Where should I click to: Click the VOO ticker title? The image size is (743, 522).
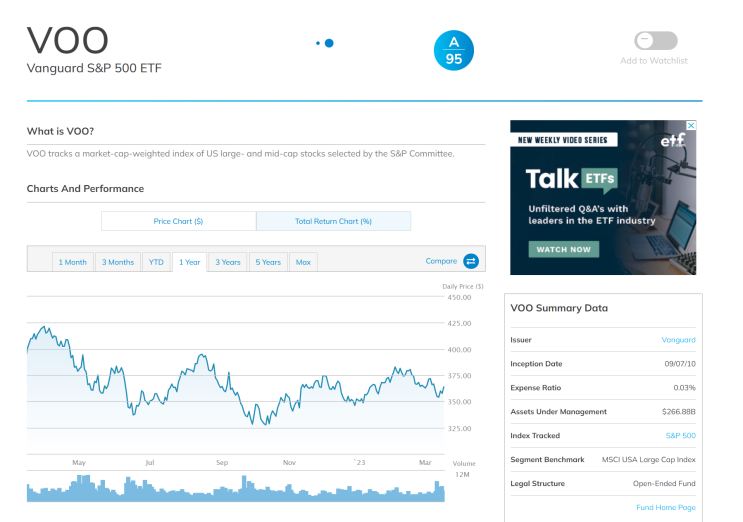[68, 40]
